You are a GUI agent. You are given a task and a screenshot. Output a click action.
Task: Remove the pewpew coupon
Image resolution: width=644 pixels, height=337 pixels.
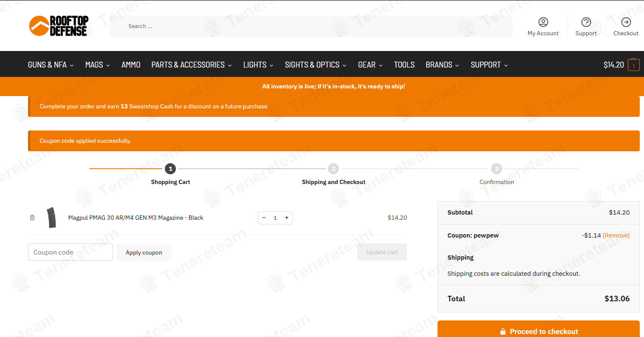616,235
